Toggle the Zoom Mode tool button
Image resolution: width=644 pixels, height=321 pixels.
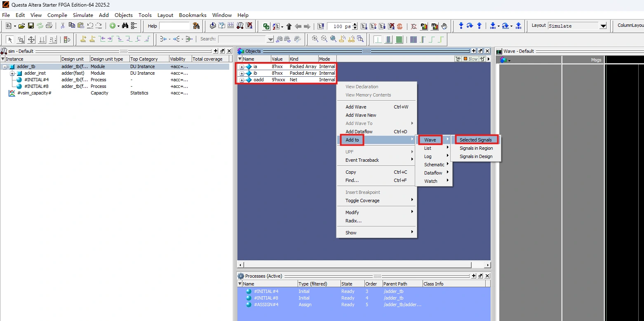pyautogui.click(x=21, y=40)
